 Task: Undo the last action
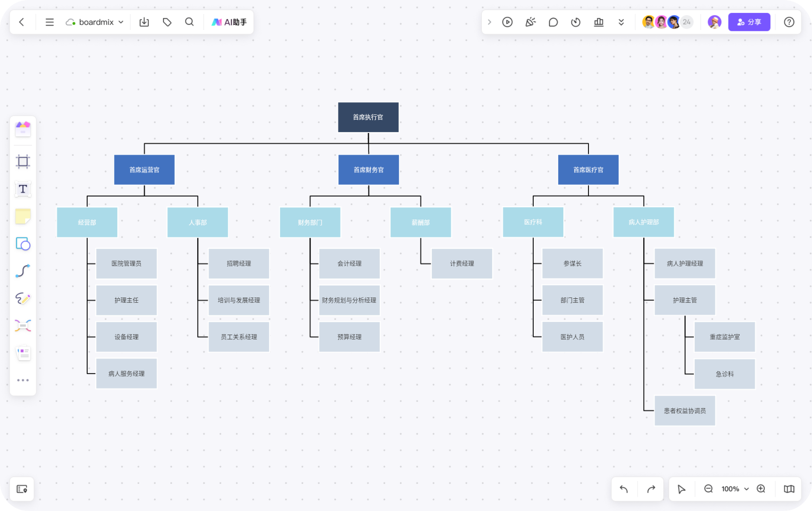[x=624, y=489]
